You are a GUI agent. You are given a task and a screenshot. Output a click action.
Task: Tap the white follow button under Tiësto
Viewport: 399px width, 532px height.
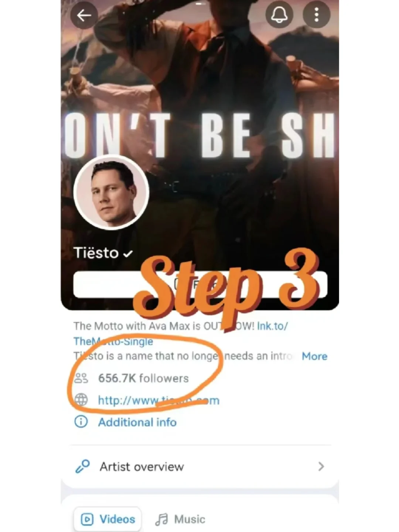[x=200, y=284]
